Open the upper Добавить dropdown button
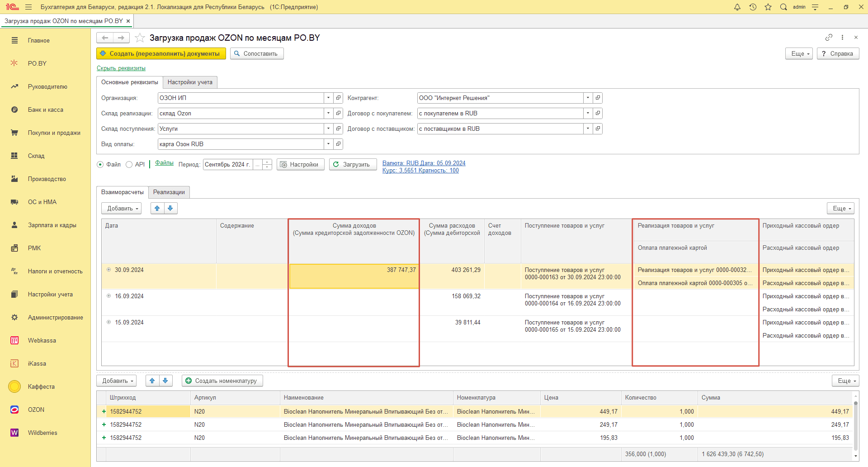The image size is (868, 467). coord(122,208)
